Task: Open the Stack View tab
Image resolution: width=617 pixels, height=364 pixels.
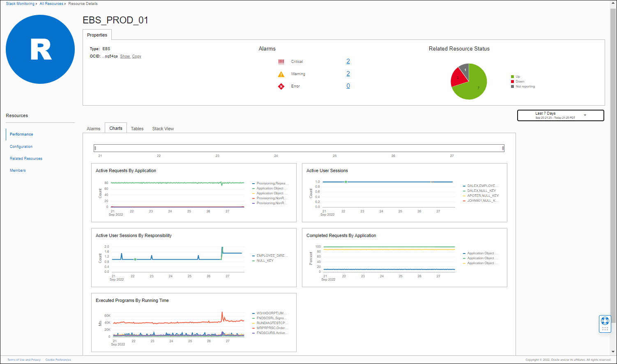Action: point(163,128)
